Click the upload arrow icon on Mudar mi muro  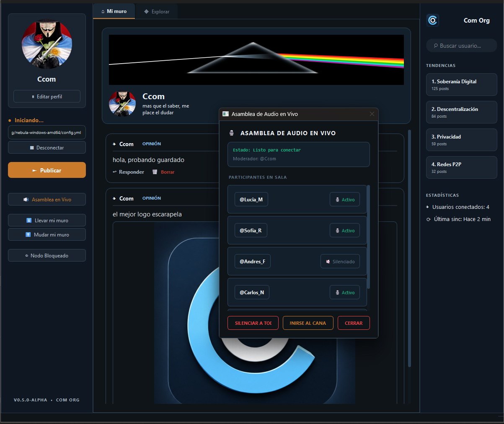click(x=28, y=235)
